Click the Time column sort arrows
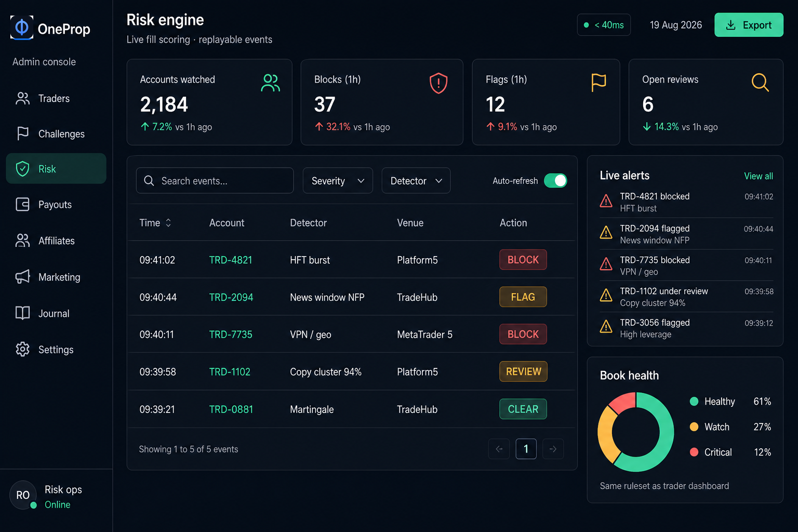Image resolution: width=798 pixels, height=532 pixels. (168, 223)
